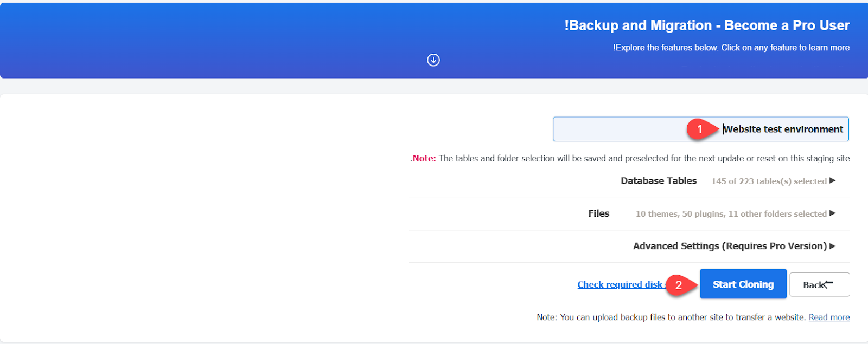Focus the Website test environment name field
The image size is (868, 344).
click(624, 129)
